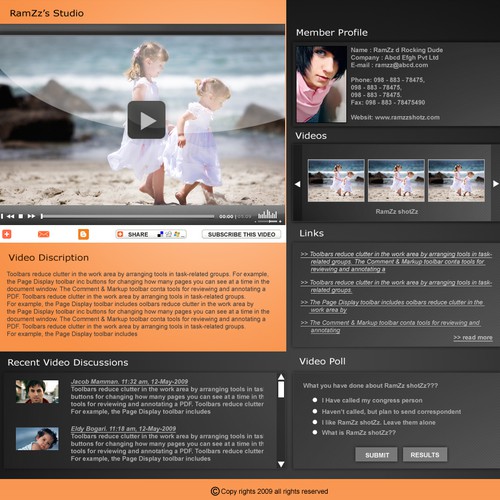View poll RESULTS
Screen dimensions: 500x500
tap(425, 455)
